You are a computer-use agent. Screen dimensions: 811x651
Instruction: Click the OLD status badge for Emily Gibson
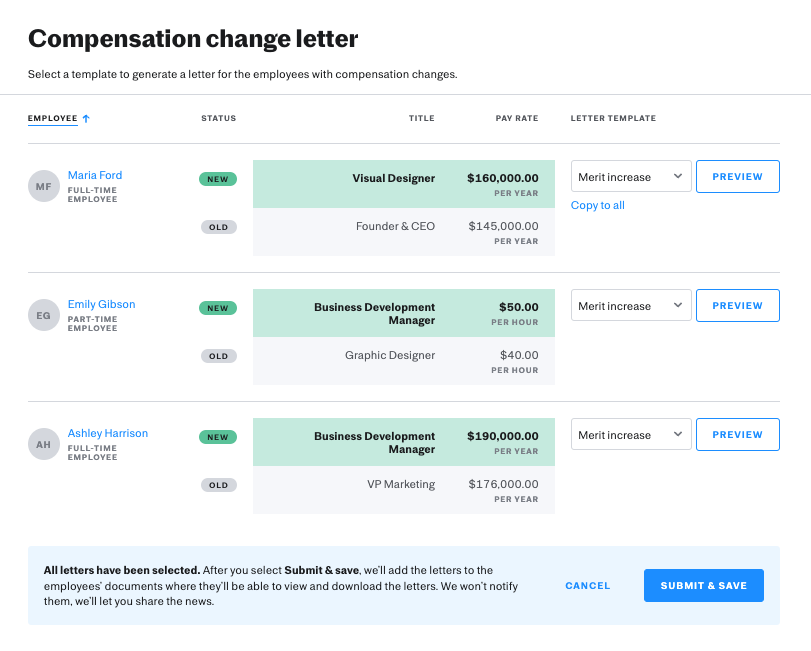pyautogui.click(x=218, y=356)
